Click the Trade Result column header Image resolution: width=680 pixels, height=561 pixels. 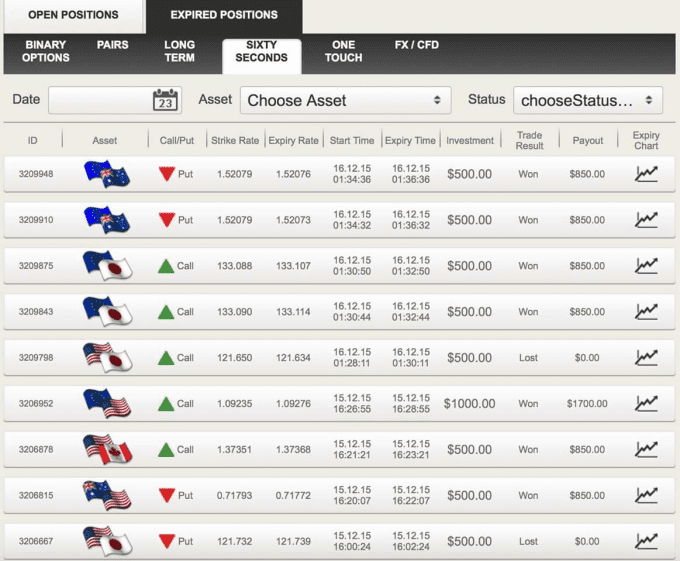(529, 140)
